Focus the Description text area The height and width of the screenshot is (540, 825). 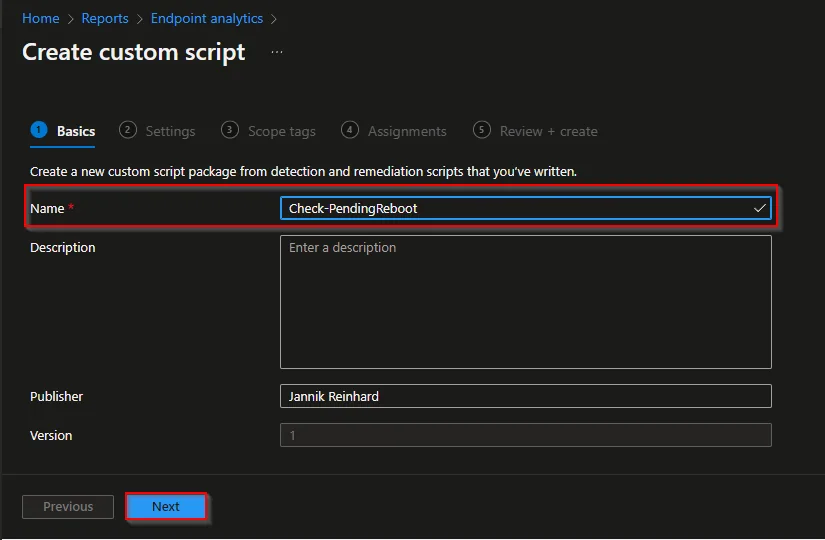coord(526,302)
